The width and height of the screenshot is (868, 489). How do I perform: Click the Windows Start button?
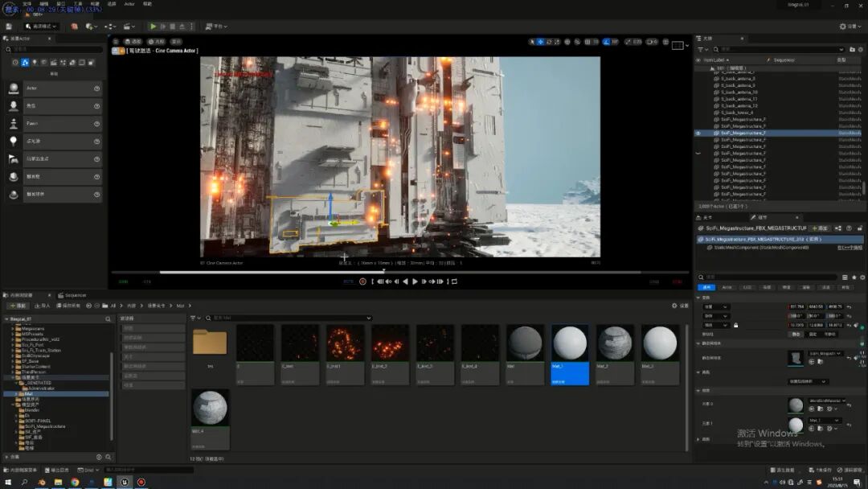click(8, 483)
